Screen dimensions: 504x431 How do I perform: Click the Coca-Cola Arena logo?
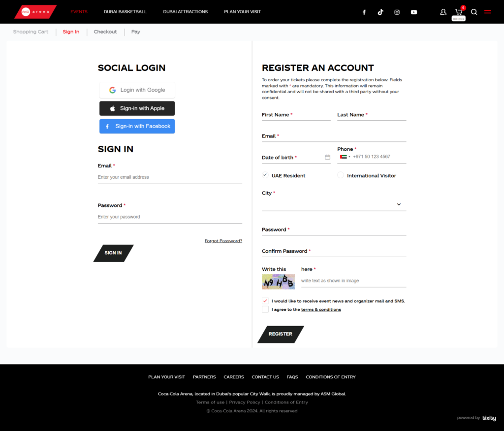tap(35, 12)
